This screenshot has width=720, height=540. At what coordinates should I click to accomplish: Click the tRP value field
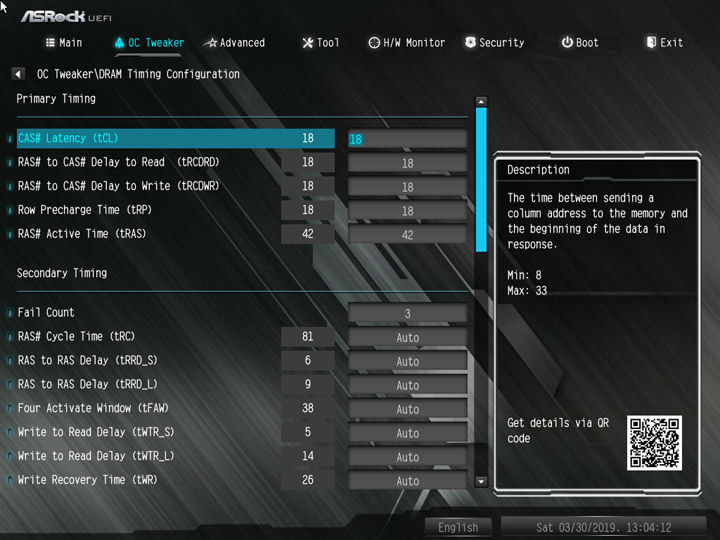[x=407, y=211]
